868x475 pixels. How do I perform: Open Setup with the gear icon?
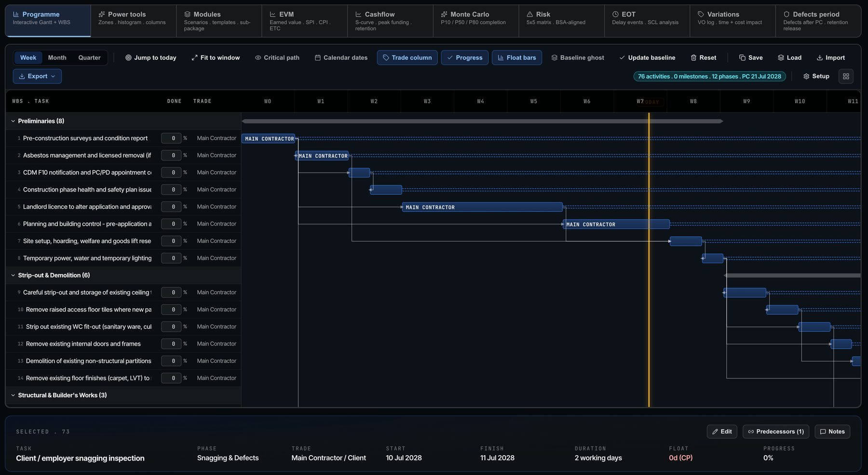click(816, 76)
